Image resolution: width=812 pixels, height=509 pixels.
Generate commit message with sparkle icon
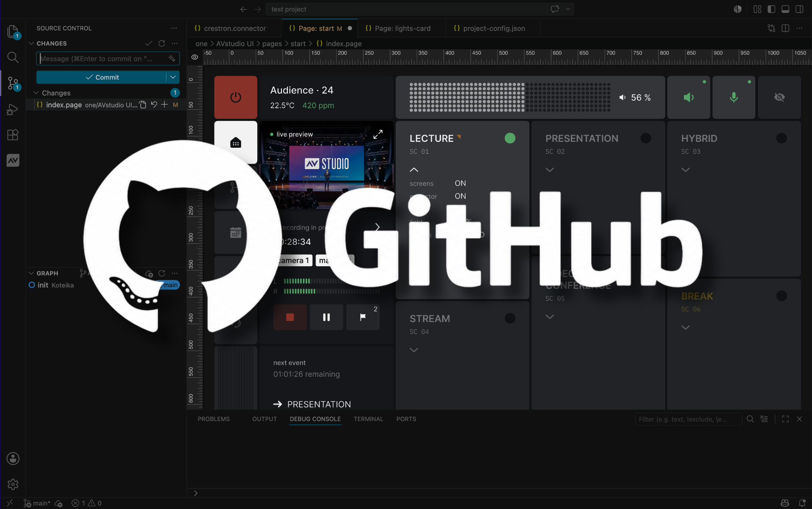(172, 59)
